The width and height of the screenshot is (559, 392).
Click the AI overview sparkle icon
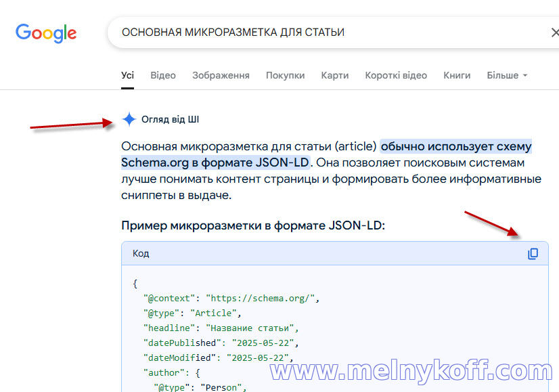tap(129, 119)
